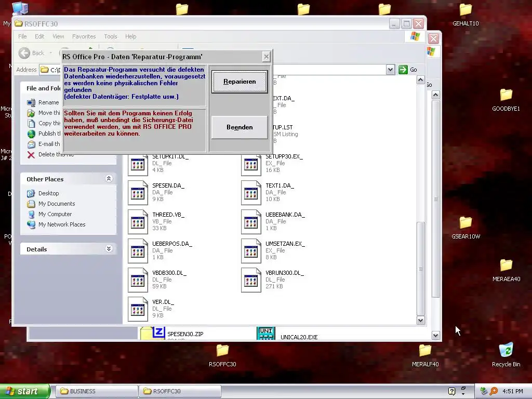Image resolution: width=532 pixels, height=399 pixels.
Task: Click the taskbar clock 4:51 PM
Action: 513,391
